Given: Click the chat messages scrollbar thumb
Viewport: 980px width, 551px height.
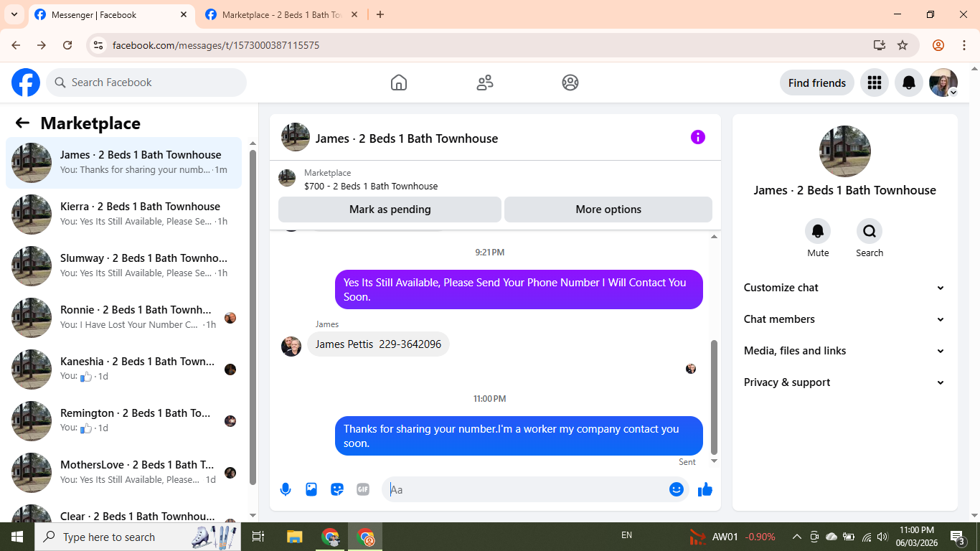Looking at the screenshot, I should pyautogui.click(x=714, y=396).
